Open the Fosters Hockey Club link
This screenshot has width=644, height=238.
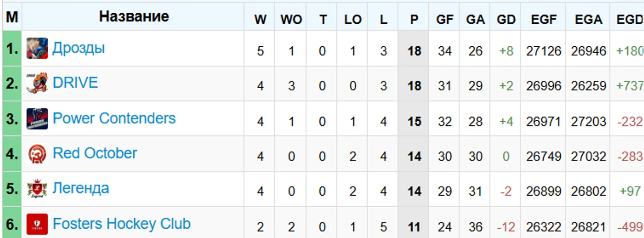pyautogui.click(x=121, y=223)
